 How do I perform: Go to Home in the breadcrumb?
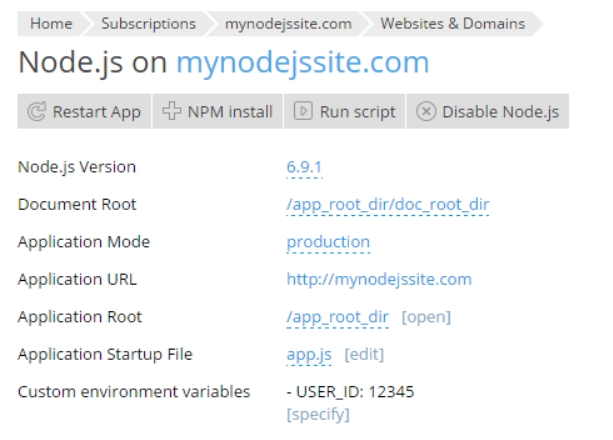click(51, 23)
